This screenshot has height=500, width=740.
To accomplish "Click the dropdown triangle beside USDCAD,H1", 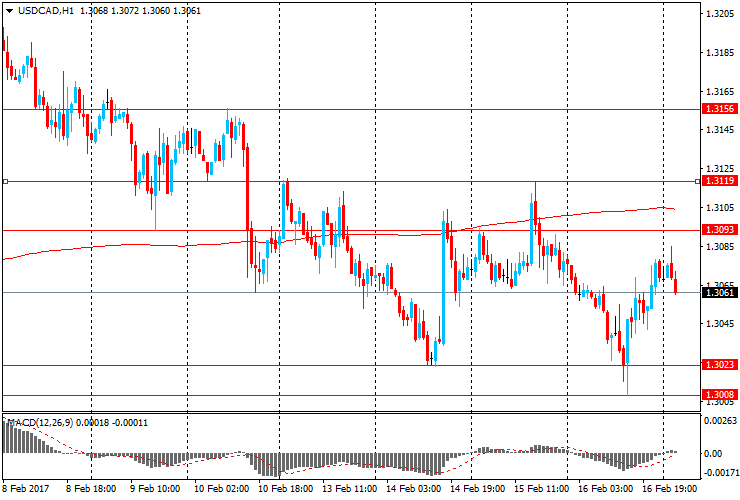I will pyautogui.click(x=8, y=10).
